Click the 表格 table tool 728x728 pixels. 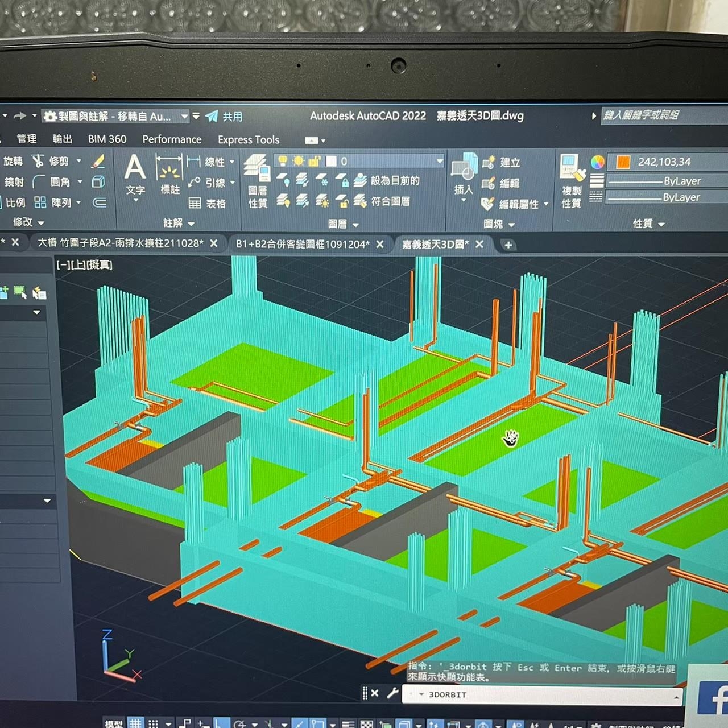coord(207,203)
